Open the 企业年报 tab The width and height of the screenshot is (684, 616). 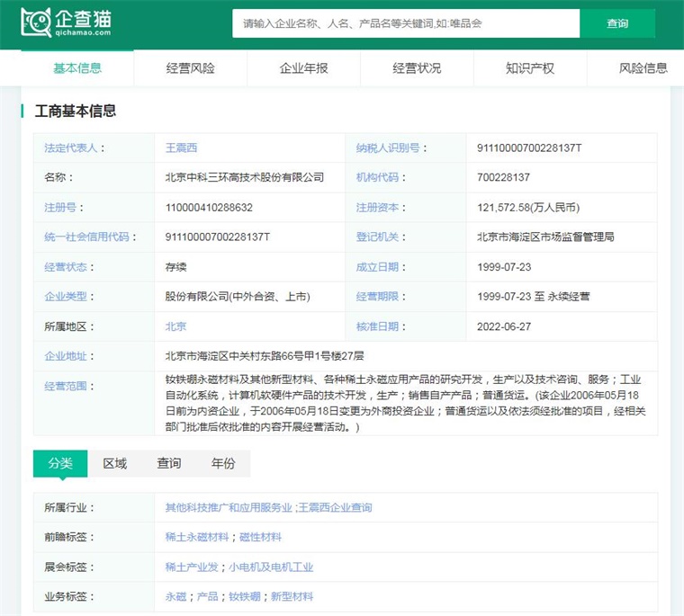(303, 68)
